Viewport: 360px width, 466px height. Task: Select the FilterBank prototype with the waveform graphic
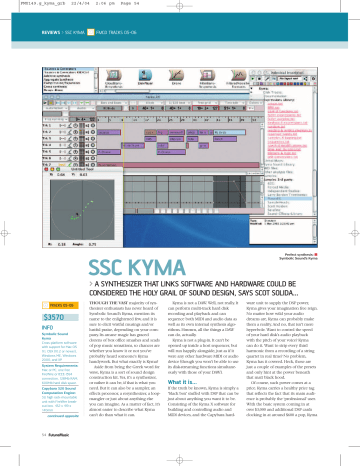pos(238,75)
